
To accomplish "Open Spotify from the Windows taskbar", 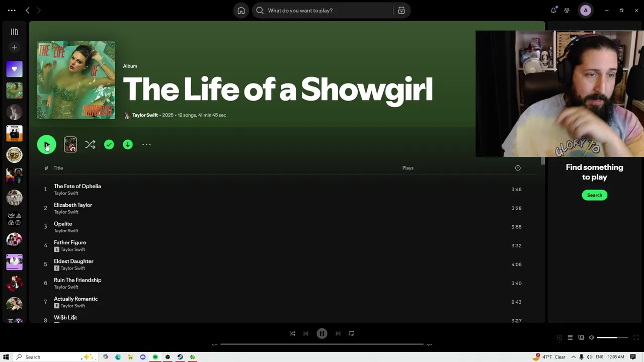I will point(155,357).
